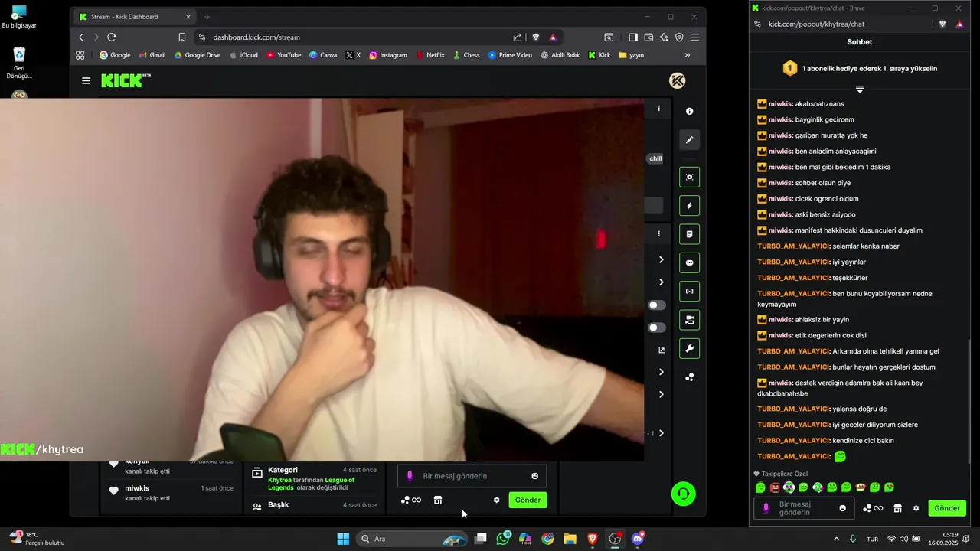Expand the chevron row below the chart icon
980x551 pixels.
pos(661,372)
